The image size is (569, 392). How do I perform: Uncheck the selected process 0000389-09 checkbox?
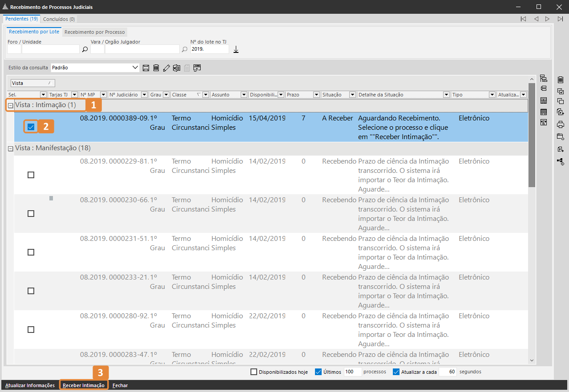click(31, 127)
